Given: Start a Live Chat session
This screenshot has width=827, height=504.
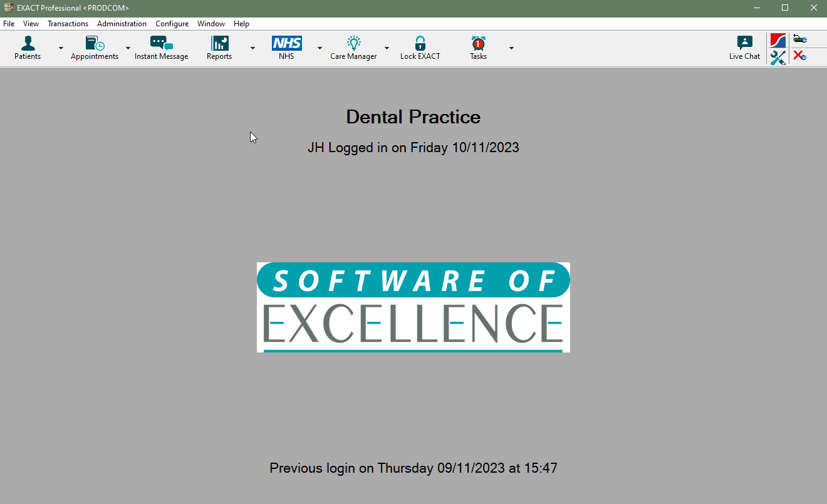Looking at the screenshot, I should pyautogui.click(x=744, y=48).
